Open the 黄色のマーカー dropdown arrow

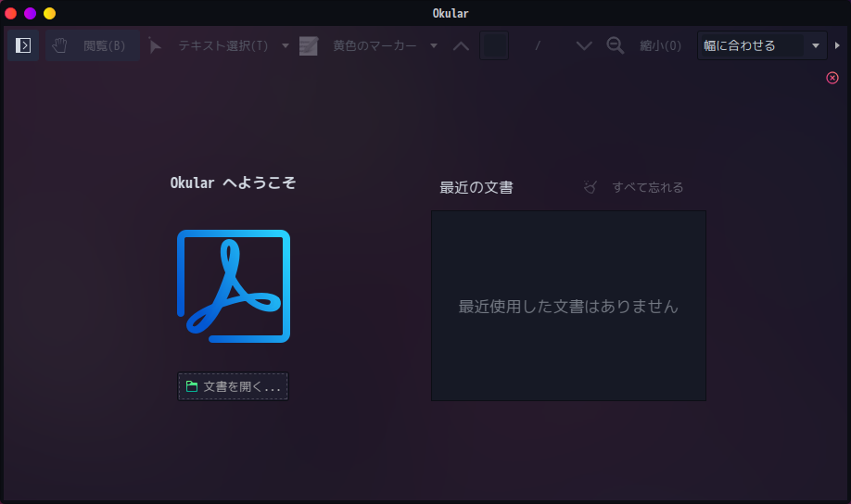pyautogui.click(x=434, y=45)
